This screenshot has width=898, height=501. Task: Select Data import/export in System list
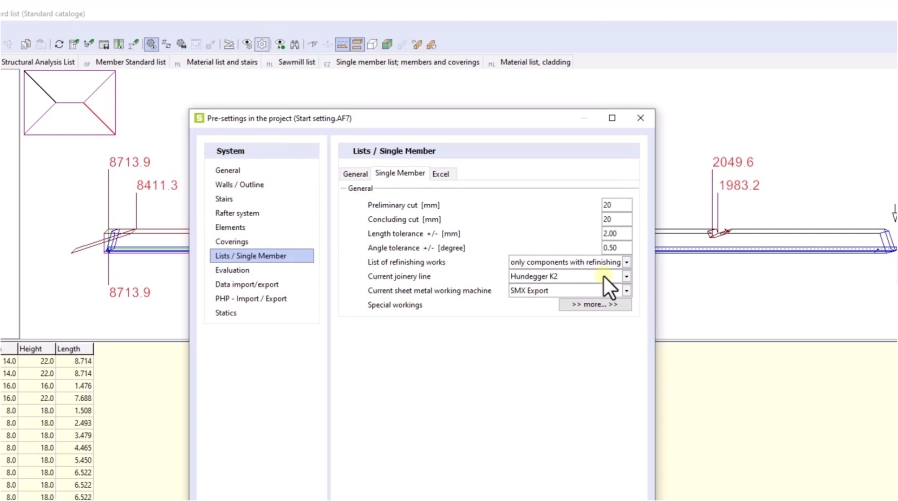coord(247,284)
